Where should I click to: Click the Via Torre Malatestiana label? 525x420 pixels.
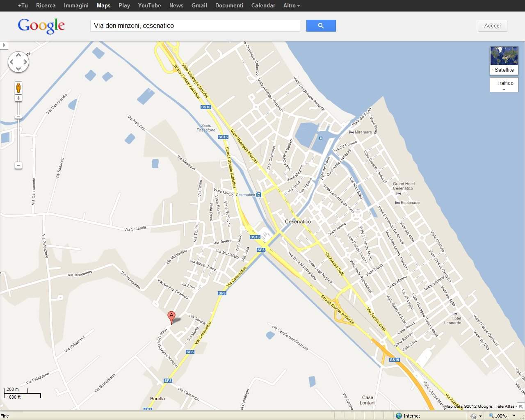tap(302, 266)
